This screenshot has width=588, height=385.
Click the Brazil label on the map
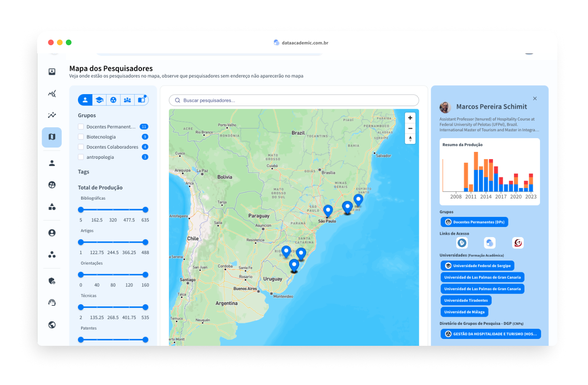click(298, 133)
